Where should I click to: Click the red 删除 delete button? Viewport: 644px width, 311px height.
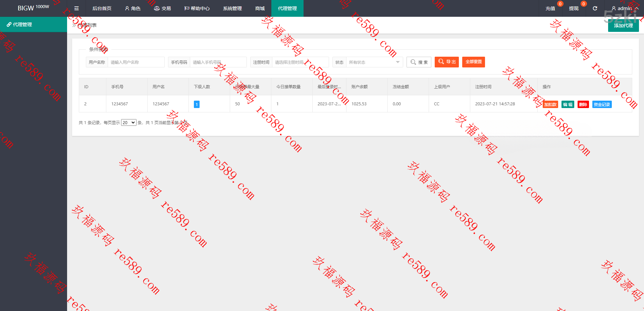point(583,104)
